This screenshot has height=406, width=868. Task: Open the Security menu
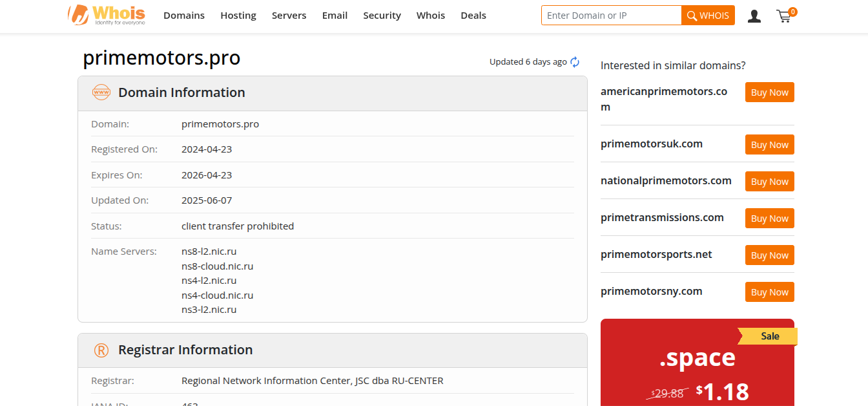pyautogui.click(x=382, y=16)
